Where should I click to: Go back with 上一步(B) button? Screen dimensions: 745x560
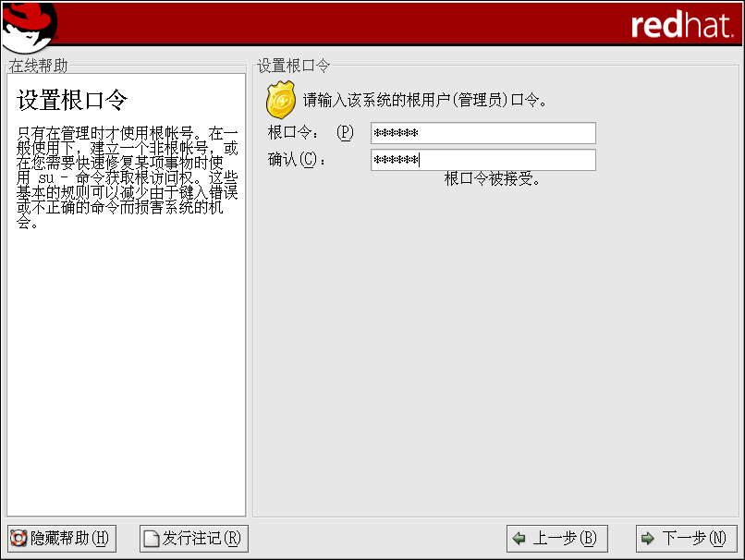556,538
